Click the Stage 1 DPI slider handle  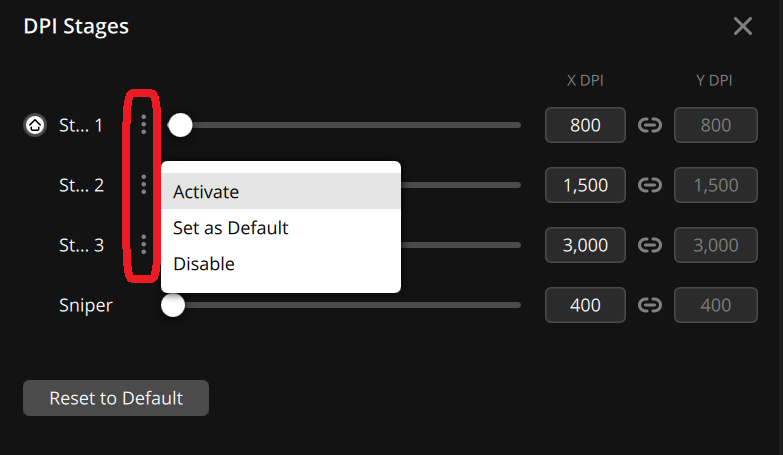click(x=180, y=125)
